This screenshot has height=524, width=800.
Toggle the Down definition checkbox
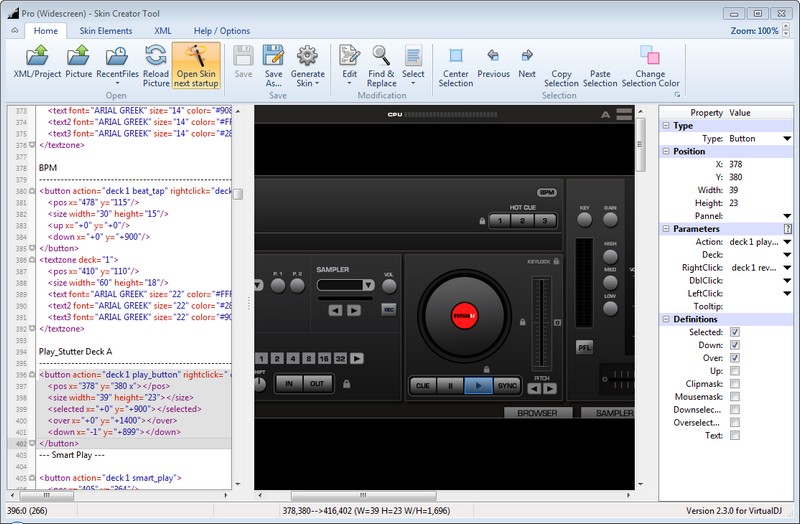735,345
